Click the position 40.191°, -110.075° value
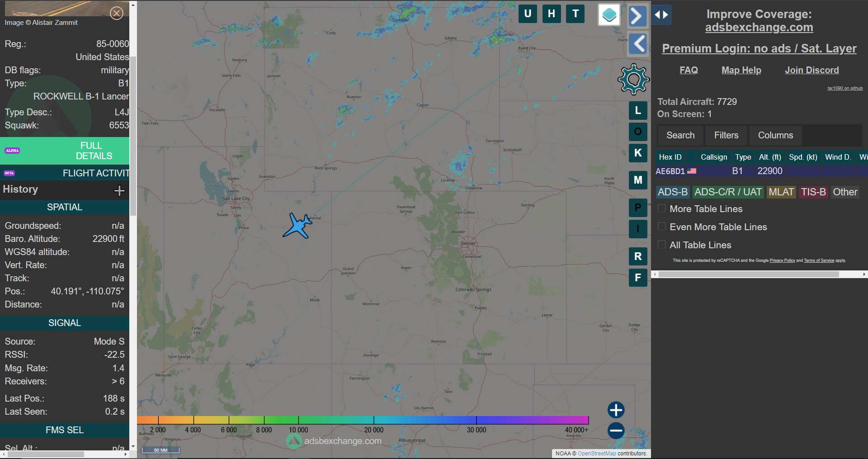This screenshot has height=459, width=868. [x=87, y=291]
